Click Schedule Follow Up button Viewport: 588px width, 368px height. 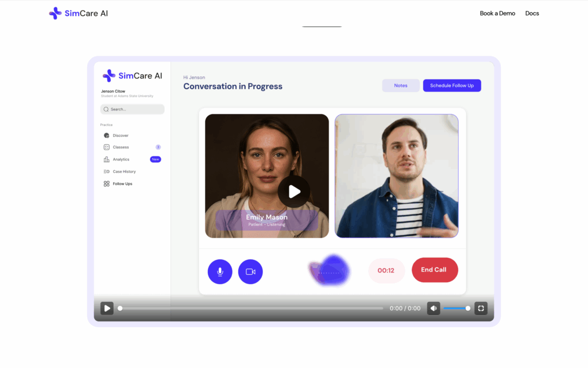pos(452,86)
